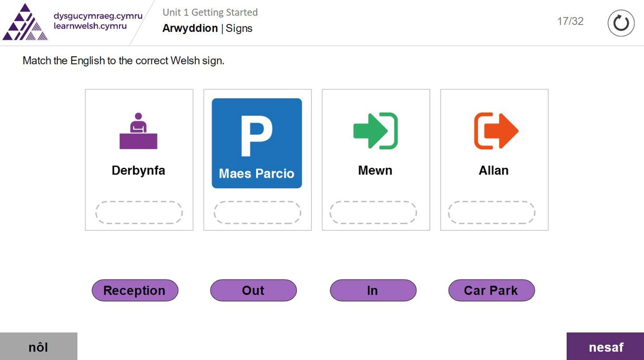Select the In answer pill

coord(373,290)
